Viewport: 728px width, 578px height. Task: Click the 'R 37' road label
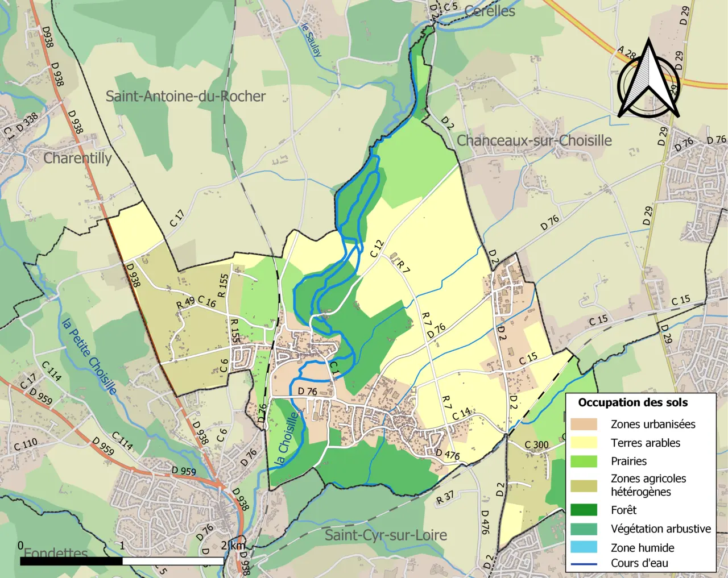coord(445,497)
